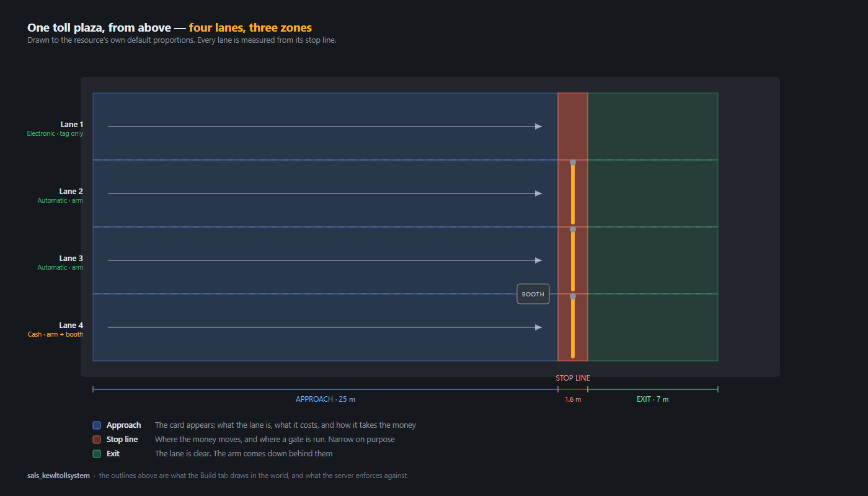
Task: Click the orange gate arm in Lane 4
Action: tap(573, 329)
